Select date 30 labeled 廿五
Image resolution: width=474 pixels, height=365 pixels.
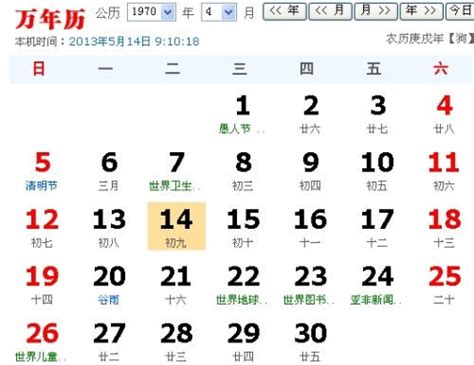[x=310, y=342]
